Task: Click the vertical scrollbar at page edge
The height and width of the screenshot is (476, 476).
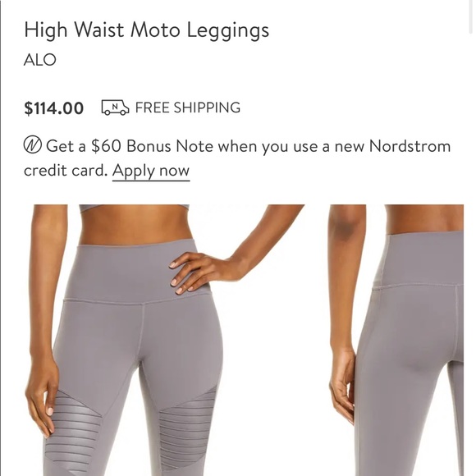Action: pos(470,18)
